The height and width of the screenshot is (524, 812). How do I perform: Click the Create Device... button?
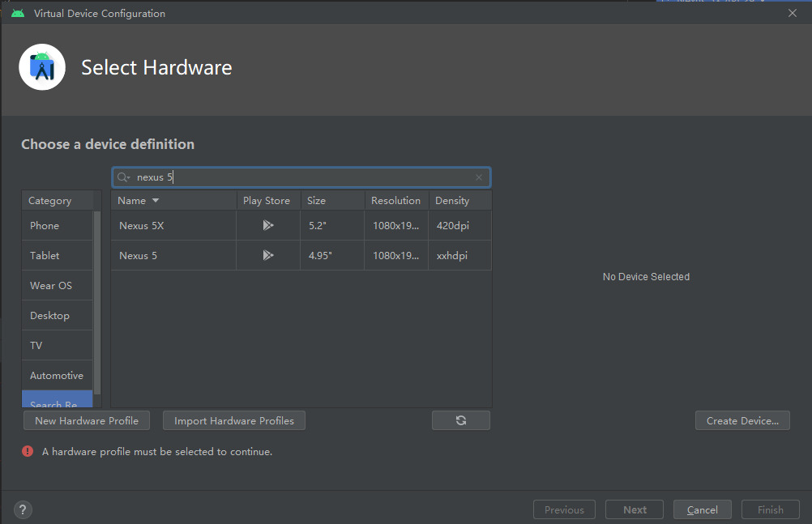(x=742, y=420)
